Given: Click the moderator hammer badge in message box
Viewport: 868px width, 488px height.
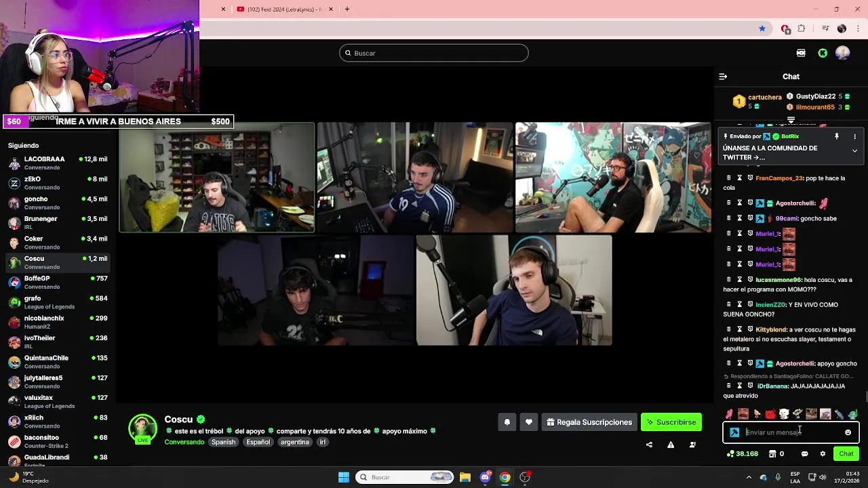Looking at the screenshot, I should 734,432.
